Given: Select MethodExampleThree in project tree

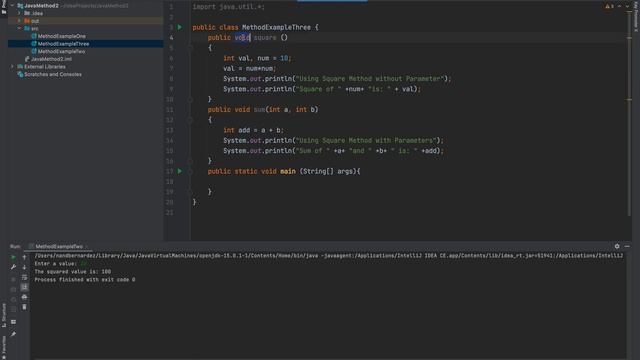Looking at the screenshot, I should click(x=63, y=44).
